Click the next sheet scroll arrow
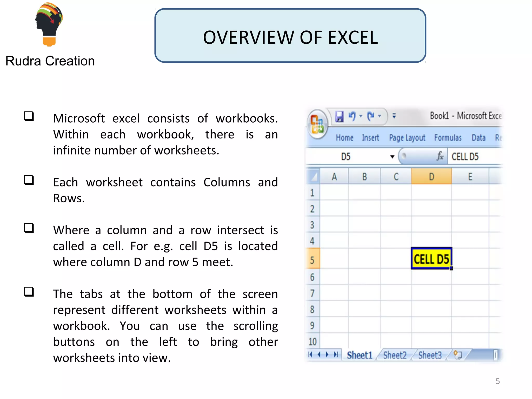This screenshot has height=399, width=532. [327, 355]
